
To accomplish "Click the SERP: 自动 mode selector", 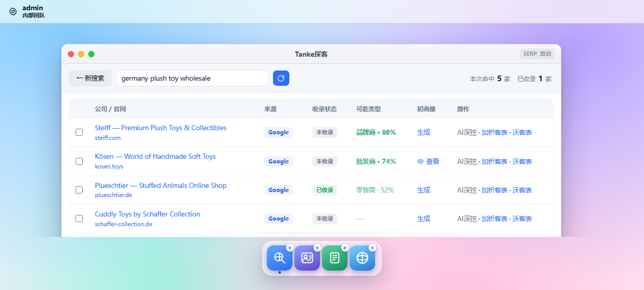I will coord(537,54).
